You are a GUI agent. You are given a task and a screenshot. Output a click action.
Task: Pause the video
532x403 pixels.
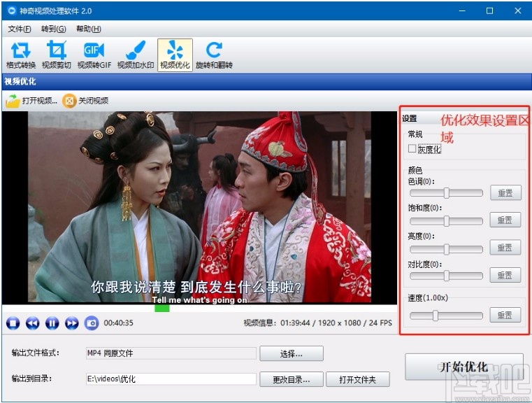pyautogui.click(x=52, y=323)
